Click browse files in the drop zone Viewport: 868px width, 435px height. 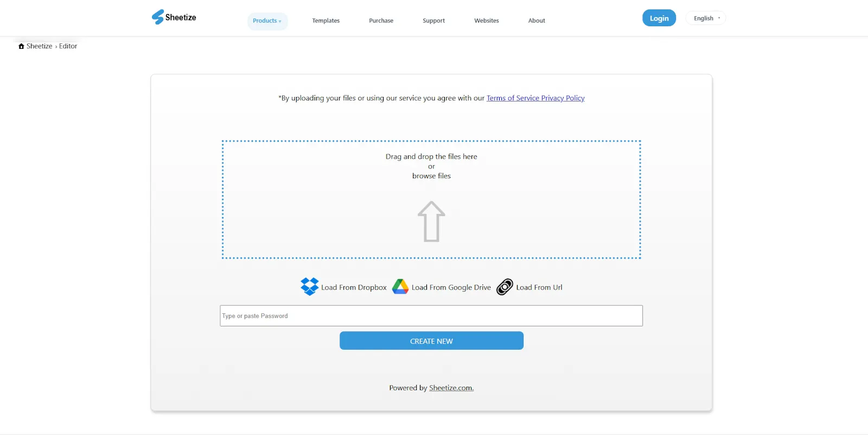(431, 176)
